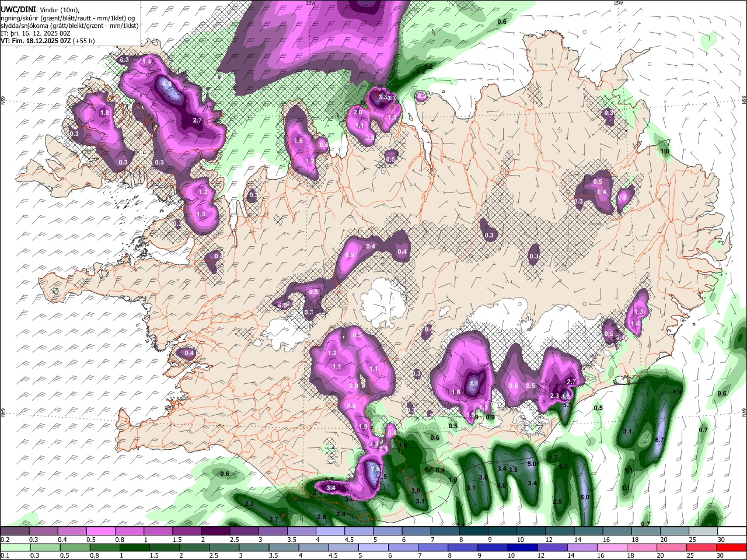The image size is (747, 560).
Task: Click the IT: þri. 16. 12. 2025 00Z line
Action: (37, 33)
